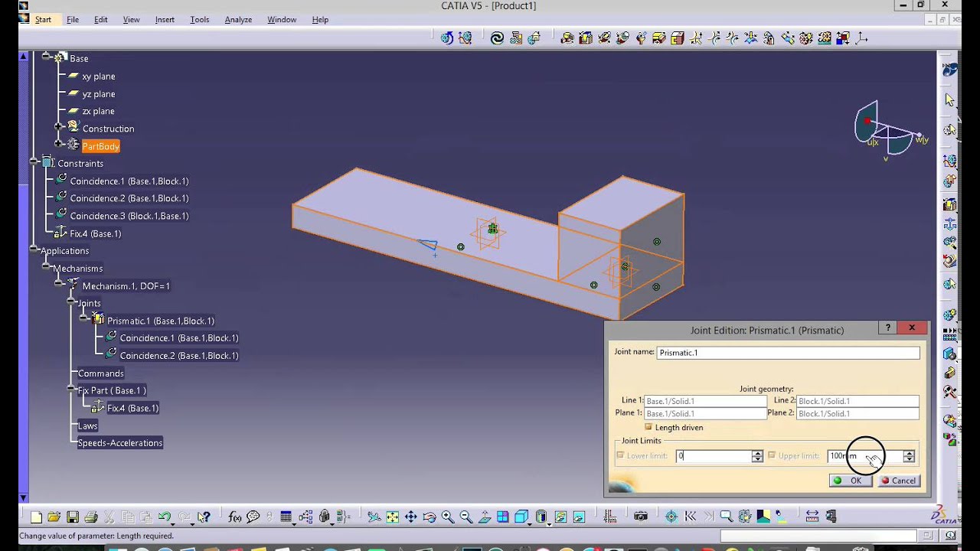Screen dimensions: 980x551
Task: Click the Upper limit value field
Action: tap(865, 456)
